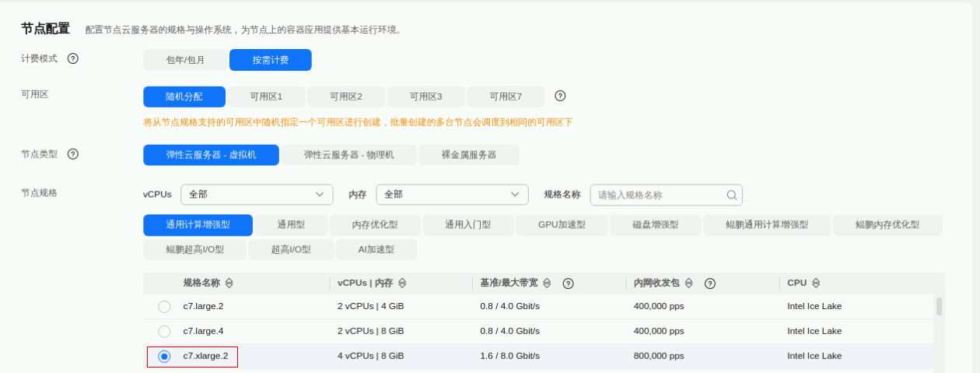Switch to GPU加速型 tab
Image resolution: width=980 pixels, height=373 pixels.
click(562, 225)
